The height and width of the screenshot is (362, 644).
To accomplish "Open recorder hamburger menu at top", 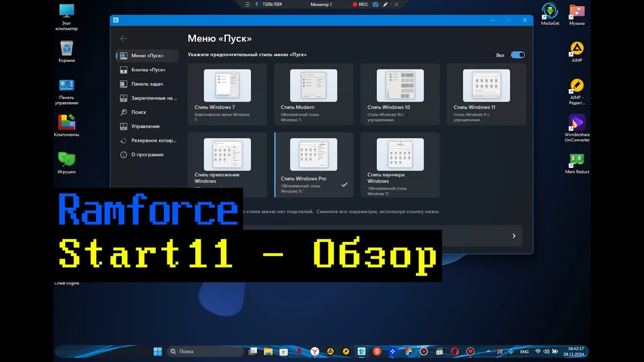I will (x=247, y=4).
